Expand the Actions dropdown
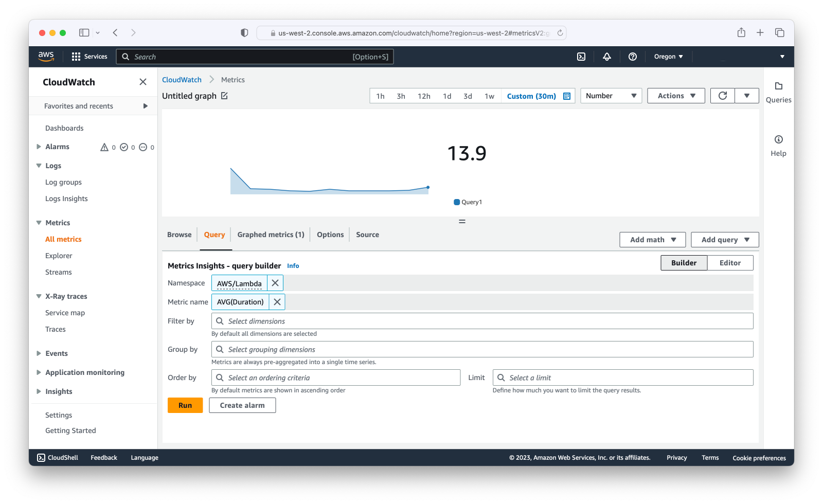823x504 pixels. 676,96
